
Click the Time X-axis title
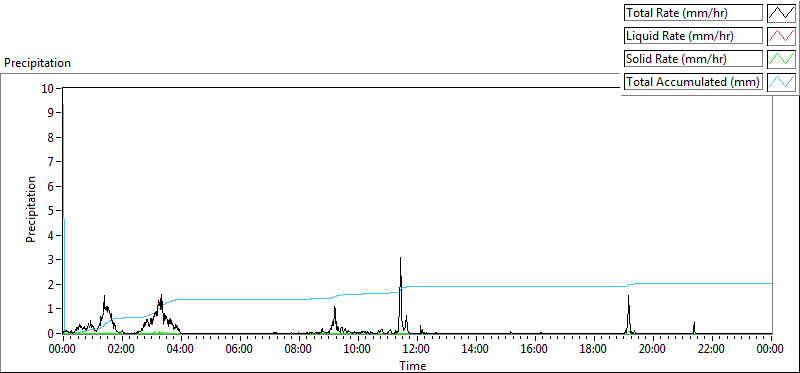click(x=412, y=365)
